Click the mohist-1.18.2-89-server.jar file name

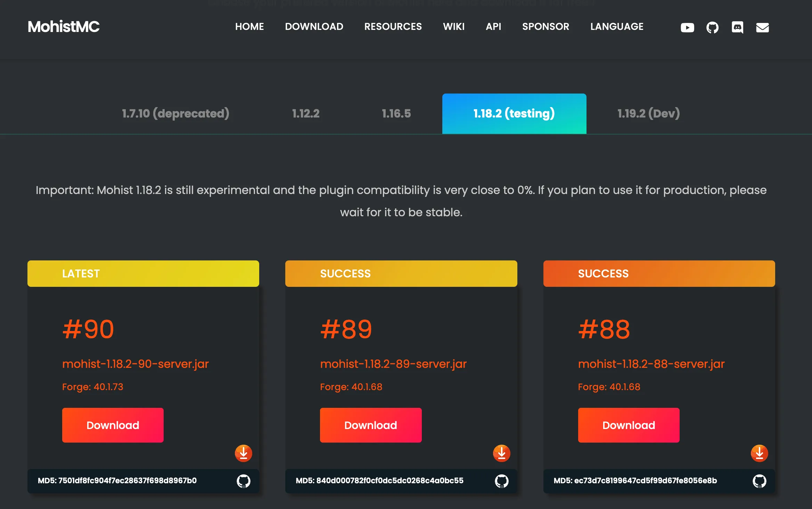click(393, 364)
